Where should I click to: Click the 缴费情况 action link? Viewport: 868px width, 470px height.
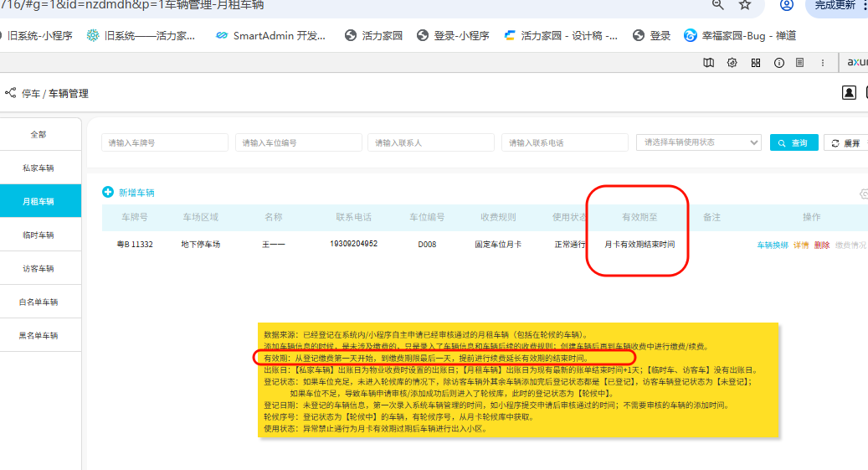pyautogui.click(x=850, y=245)
